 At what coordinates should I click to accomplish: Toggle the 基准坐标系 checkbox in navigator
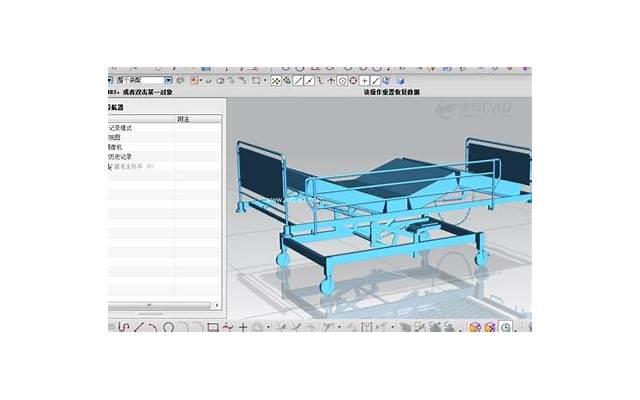111,167
